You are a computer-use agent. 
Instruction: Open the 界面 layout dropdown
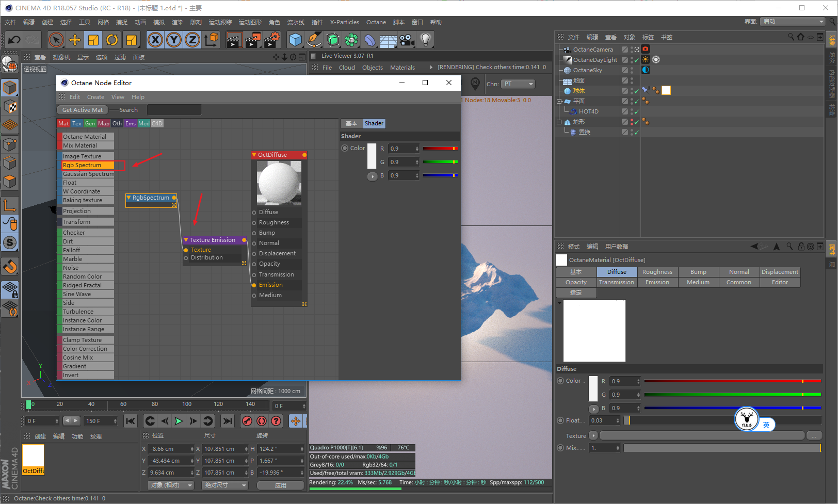coord(793,22)
